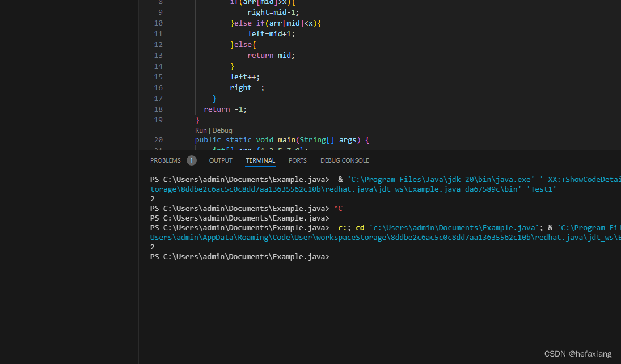Open the OUTPUT panel tab
The width and height of the screenshot is (621, 364).
221,160
